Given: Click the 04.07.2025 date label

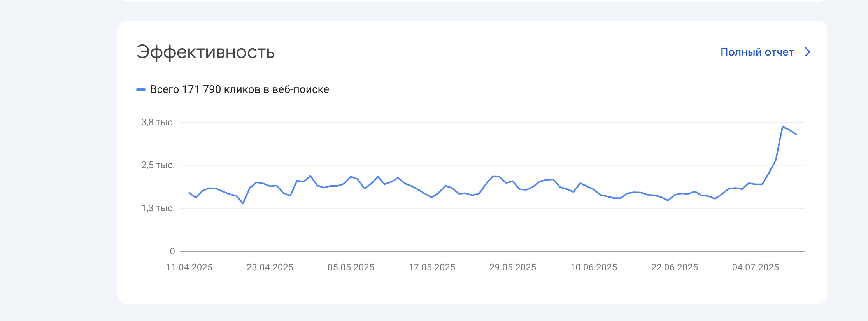Looking at the screenshot, I should pos(756,267).
